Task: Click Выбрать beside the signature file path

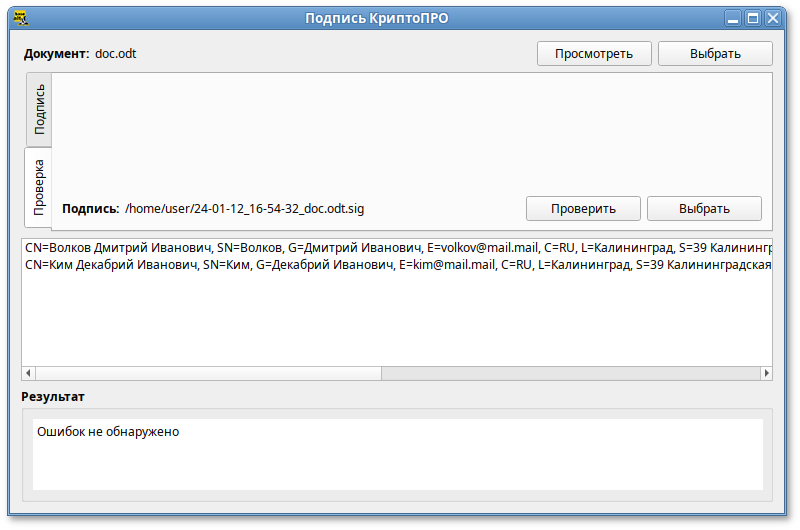Action: [704, 209]
